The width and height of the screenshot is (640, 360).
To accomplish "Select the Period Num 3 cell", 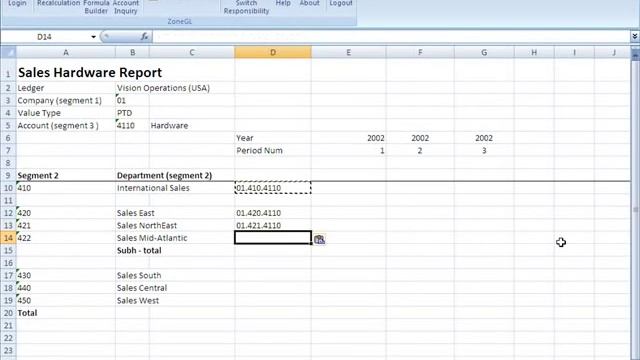I will pos(484,151).
